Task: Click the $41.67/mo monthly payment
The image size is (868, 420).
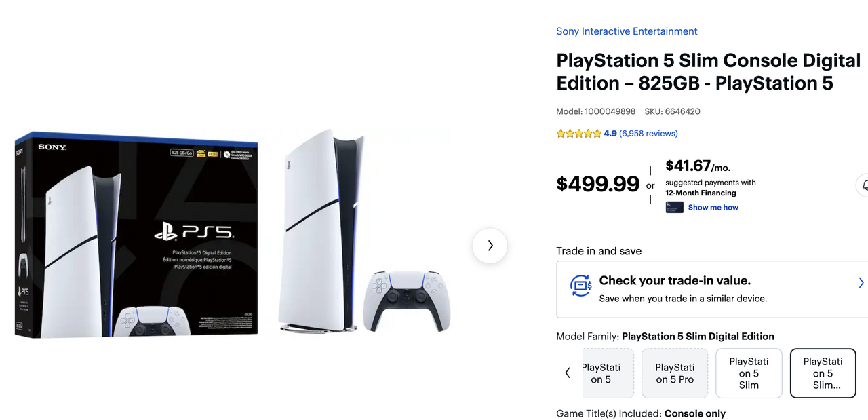Action: tap(698, 166)
